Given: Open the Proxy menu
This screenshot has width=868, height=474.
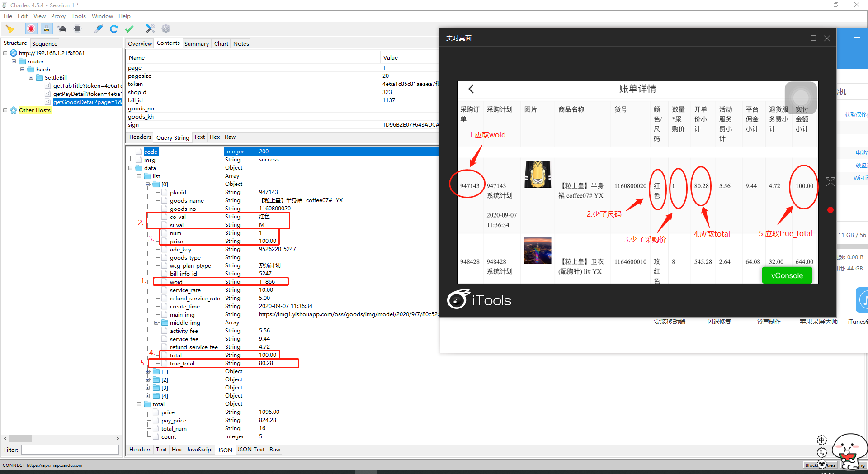Looking at the screenshot, I should 58,16.
